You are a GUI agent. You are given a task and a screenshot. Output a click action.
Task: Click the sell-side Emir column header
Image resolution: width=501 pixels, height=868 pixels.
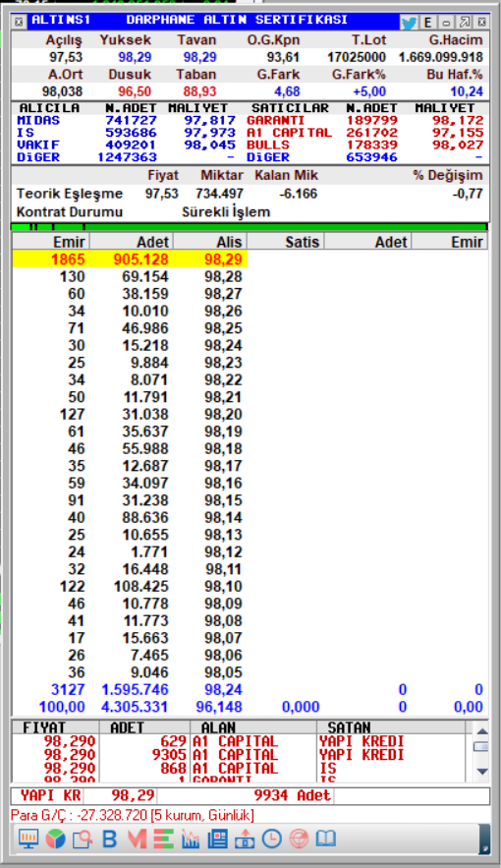(450, 242)
